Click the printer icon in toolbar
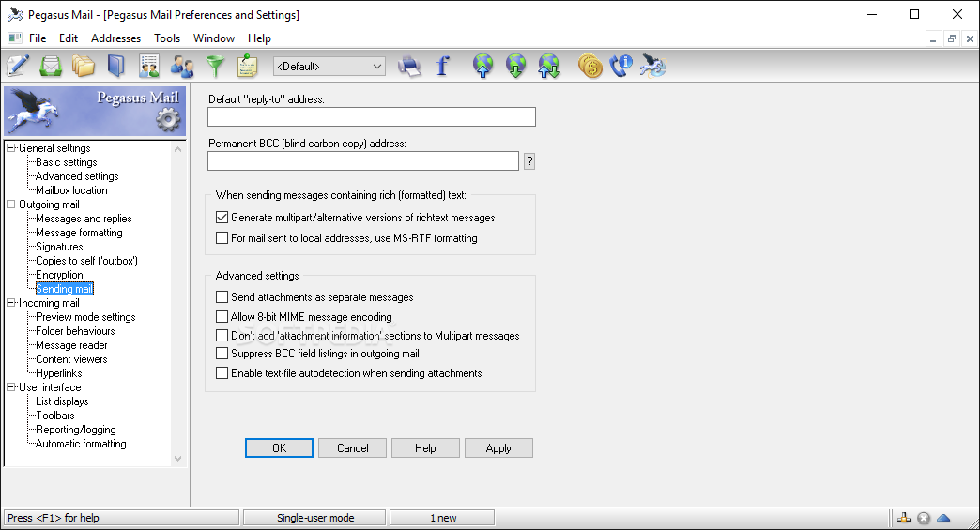The width and height of the screenshot is (980, 530). coord(409,66)
